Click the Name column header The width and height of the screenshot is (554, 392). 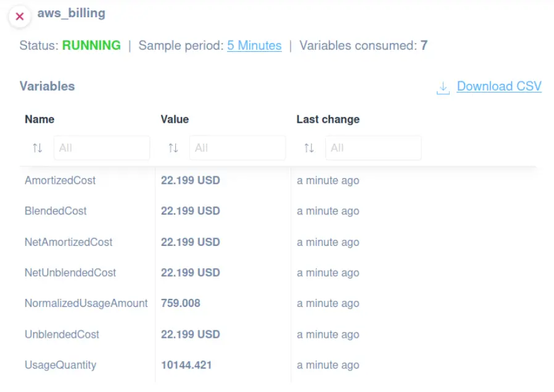(x=39, y=119)
